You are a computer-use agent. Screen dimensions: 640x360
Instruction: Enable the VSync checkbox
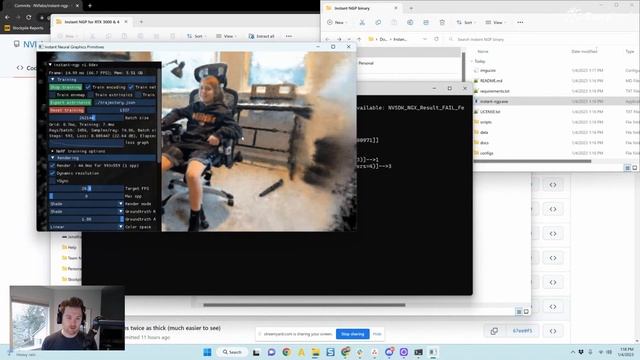[52, 180]
